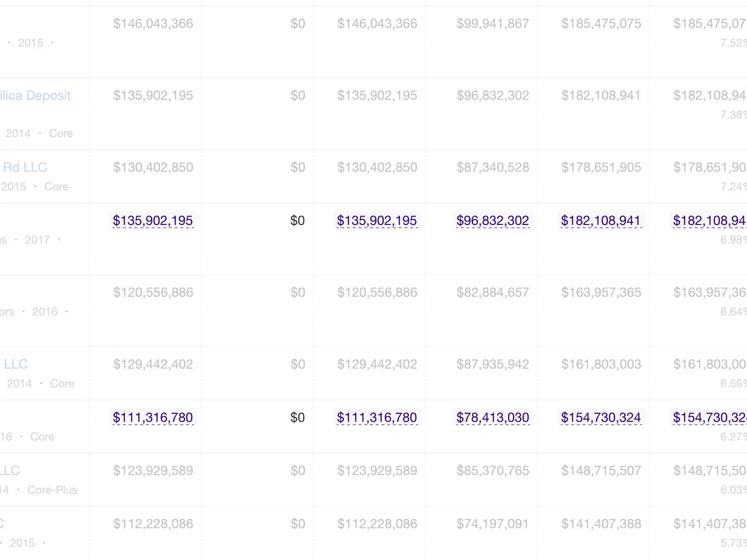Open the Silica Deposit link
747x560 pixels.
coord(35,96)
